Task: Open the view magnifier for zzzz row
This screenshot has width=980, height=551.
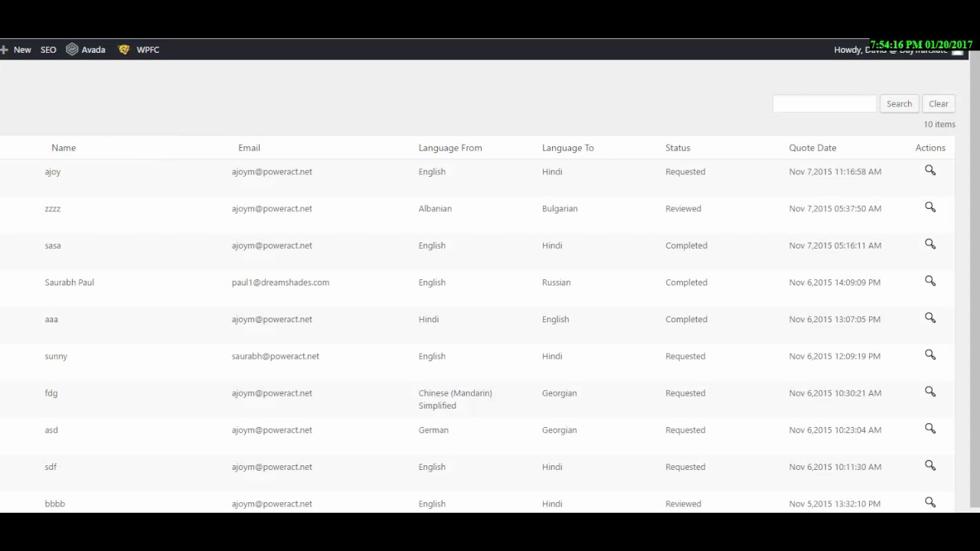Action: tap(930, 207)
